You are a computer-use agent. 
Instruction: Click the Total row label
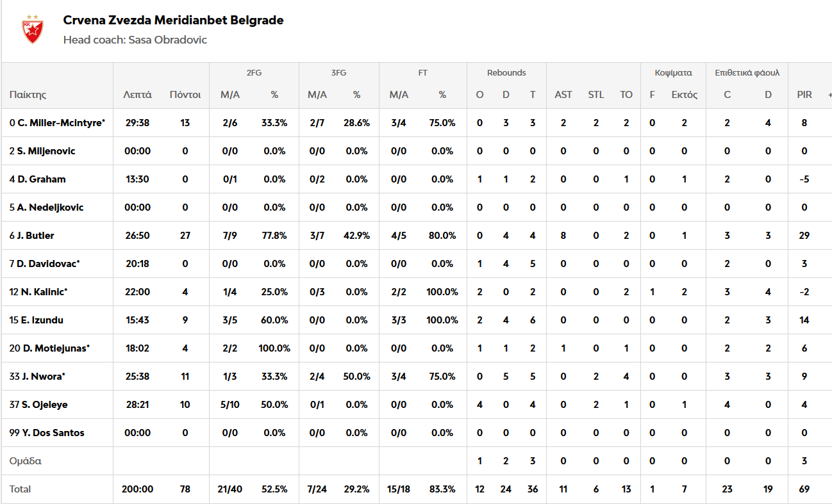(20, 489)
